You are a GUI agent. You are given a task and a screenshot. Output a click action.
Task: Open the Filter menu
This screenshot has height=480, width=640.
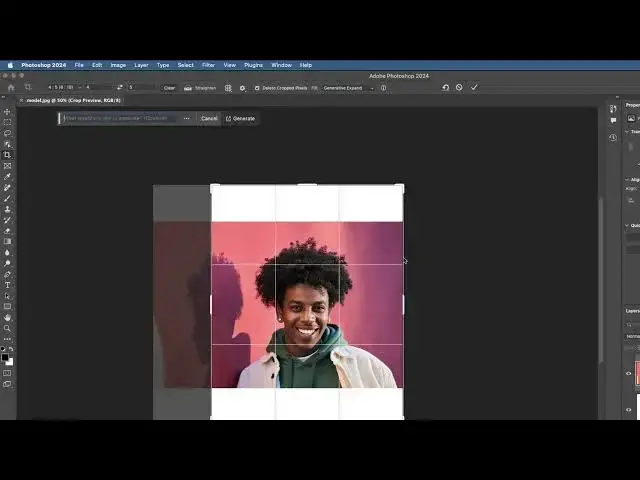click(x=208, y=65)
